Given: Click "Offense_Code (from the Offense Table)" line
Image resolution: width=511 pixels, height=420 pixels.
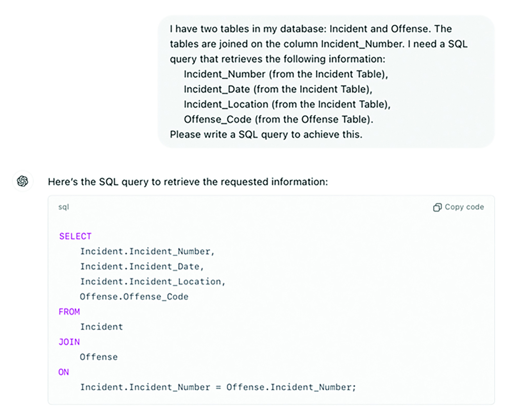Looking at the screenshot, I should pyautogui.click(x=278, y=119).
